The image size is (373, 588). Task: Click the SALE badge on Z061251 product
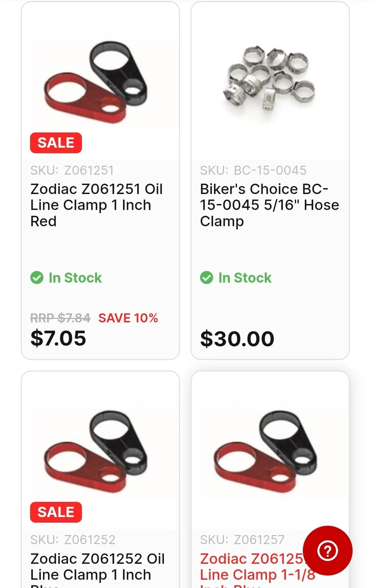tap(56, 143)
